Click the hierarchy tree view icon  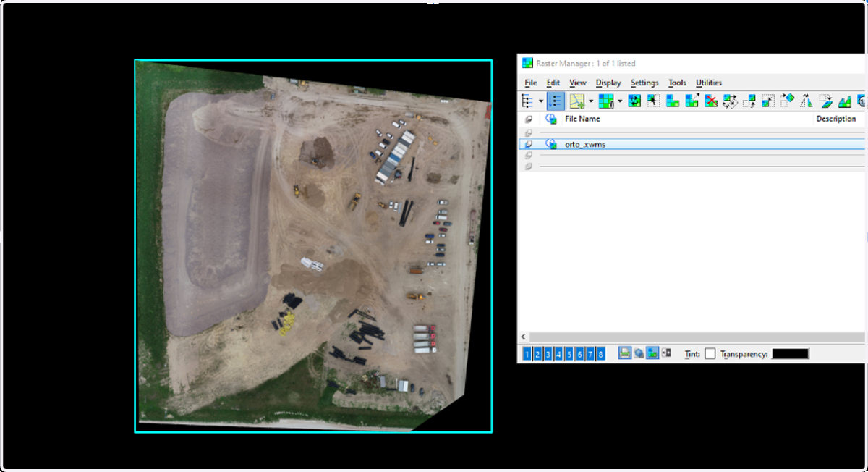[x=527, y=101]
